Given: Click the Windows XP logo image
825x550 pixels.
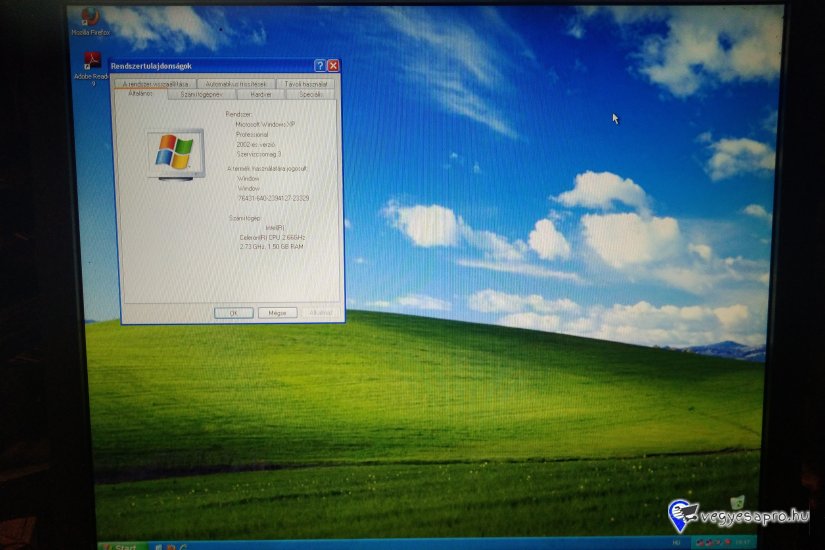Looking at the screenshot, I should point(174,152).
